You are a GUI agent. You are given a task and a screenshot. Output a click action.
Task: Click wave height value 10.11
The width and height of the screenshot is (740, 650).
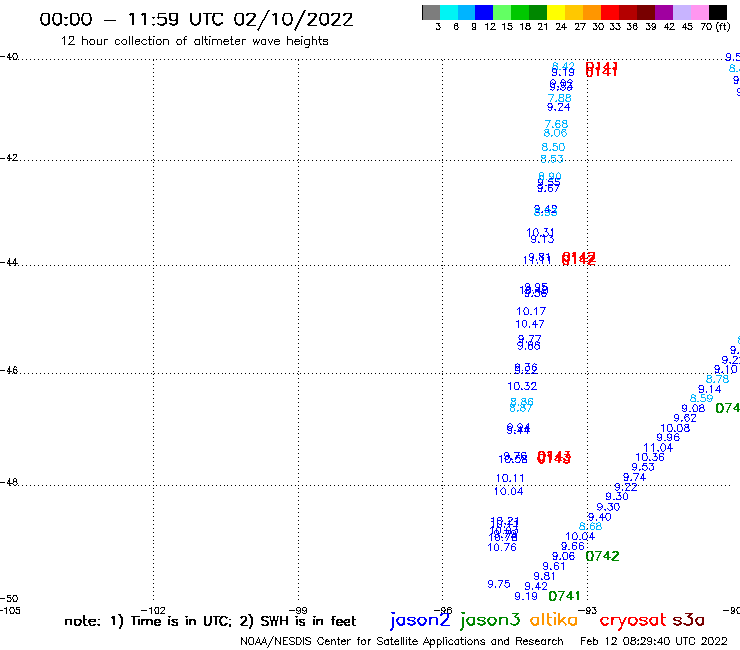pos(510,479)
